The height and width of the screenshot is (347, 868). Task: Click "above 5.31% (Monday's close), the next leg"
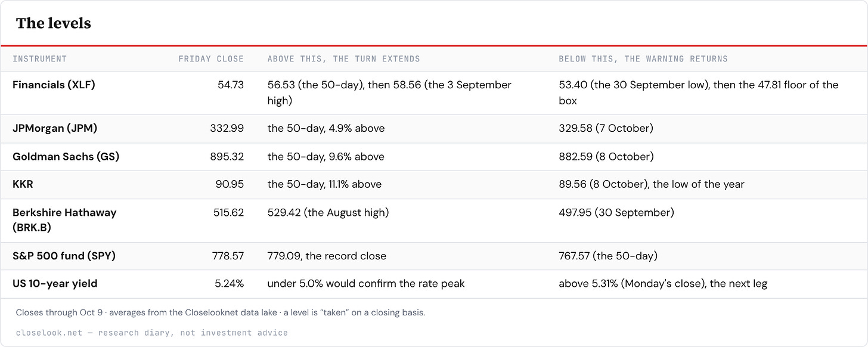(x=663, y=284)
